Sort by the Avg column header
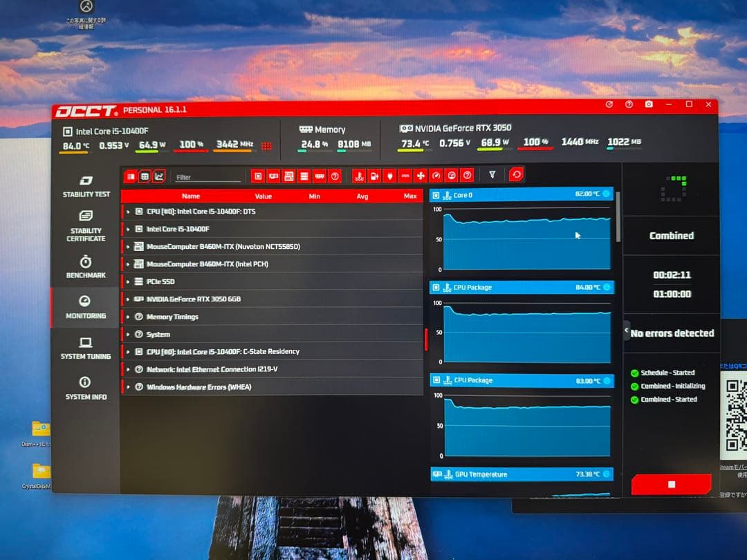 (362, 196)
